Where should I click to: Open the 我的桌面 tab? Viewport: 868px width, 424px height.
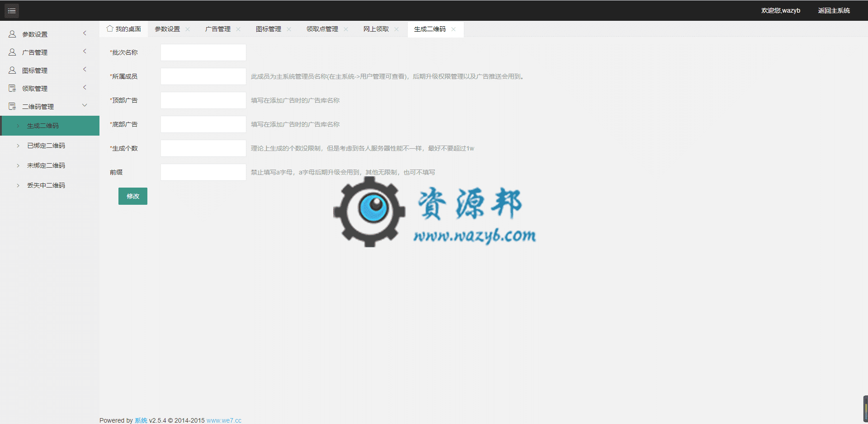[x=124, y=29]
